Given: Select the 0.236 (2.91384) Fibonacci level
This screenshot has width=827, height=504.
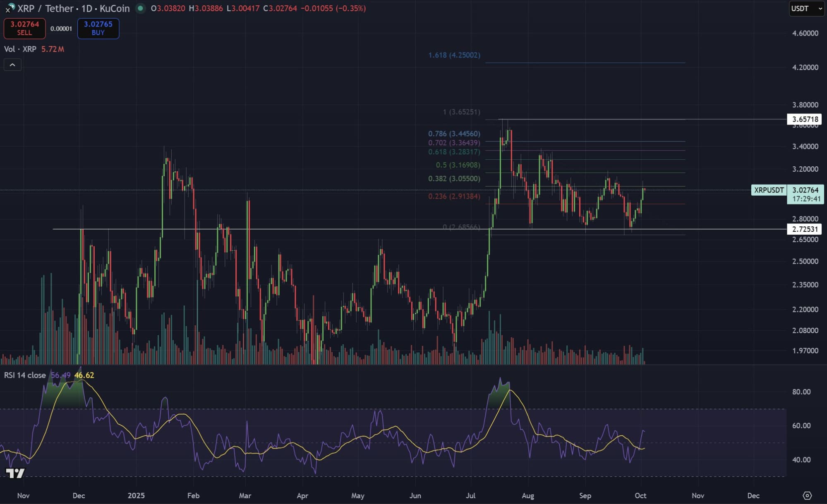Looking at the screenshot, I should (x=454, y=196).
